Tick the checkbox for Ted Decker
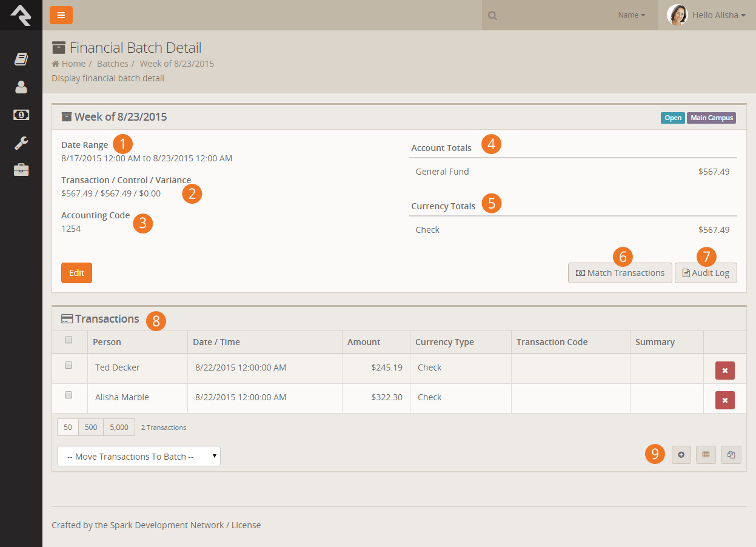756x547 pixels. point(69,365)
